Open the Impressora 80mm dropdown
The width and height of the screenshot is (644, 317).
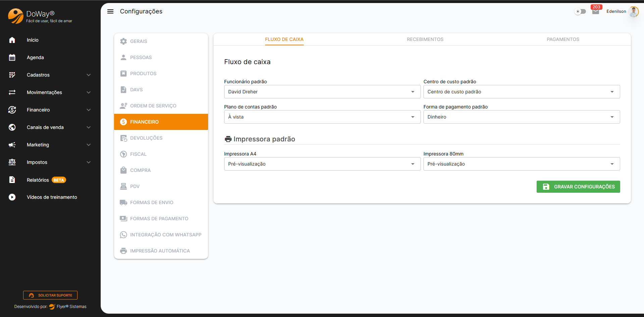click(521, 164)
